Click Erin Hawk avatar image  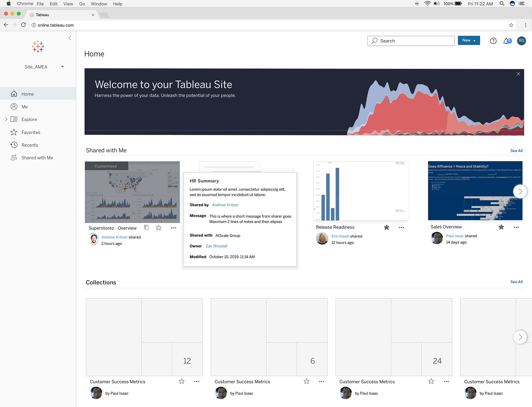tap(322, 239)
